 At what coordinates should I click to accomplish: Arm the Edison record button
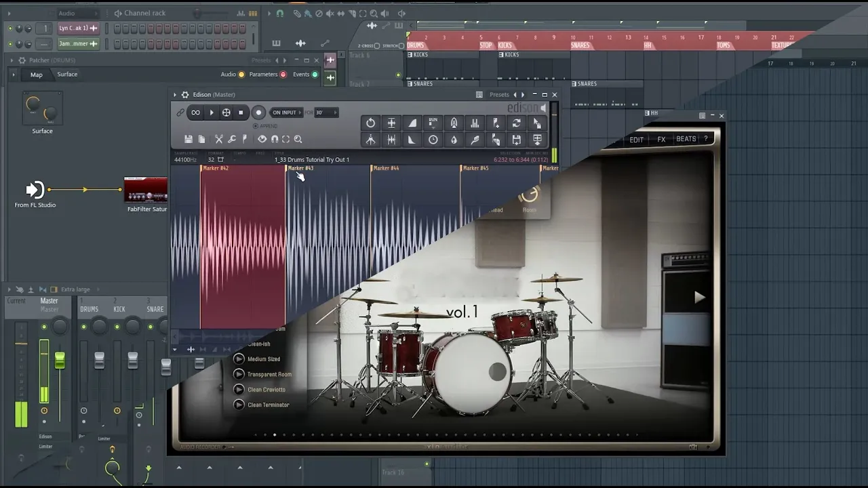(258, 113)
